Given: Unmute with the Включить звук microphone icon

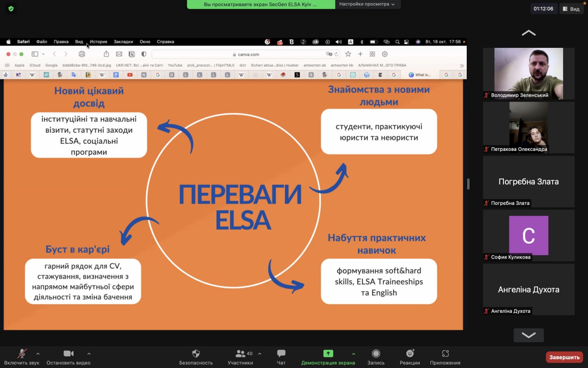Looking at the screenshot, I should click(22, 353).
